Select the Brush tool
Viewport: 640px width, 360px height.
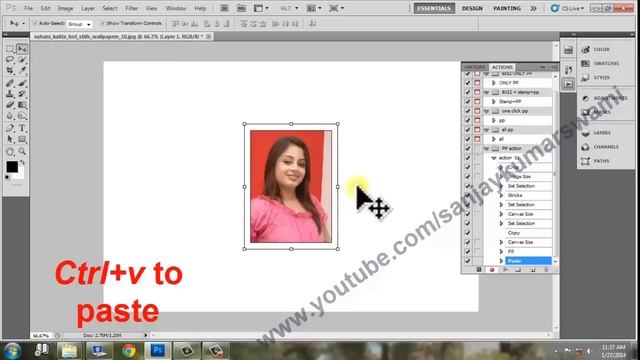[22, 83]
